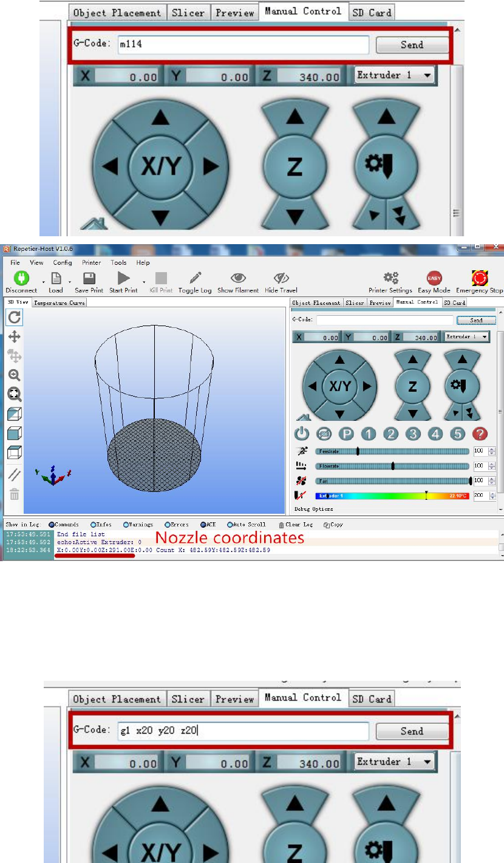Click Send next to the m114 G-Code
This screenshot has height=863, width=504.
point(412,44)
